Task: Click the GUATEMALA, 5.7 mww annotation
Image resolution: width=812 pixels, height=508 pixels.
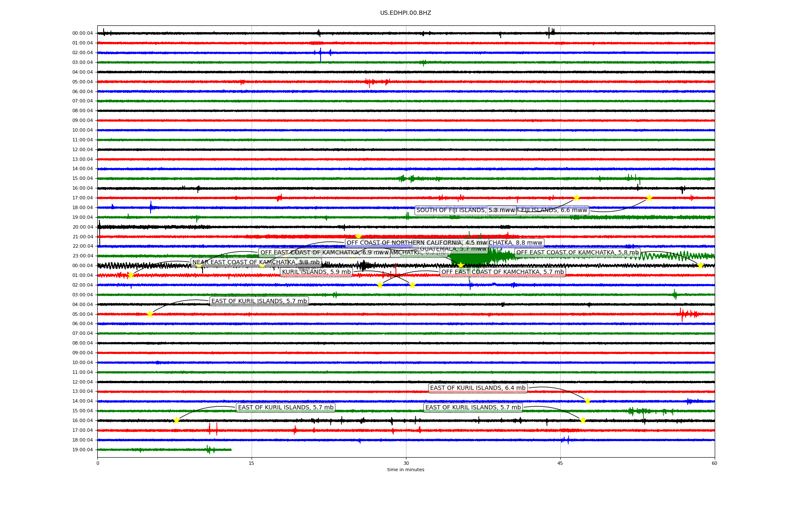Action: coord(453,249)
